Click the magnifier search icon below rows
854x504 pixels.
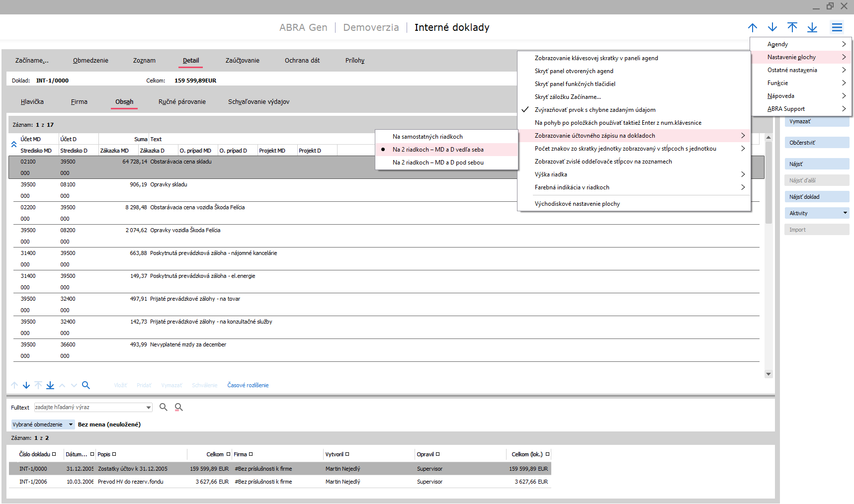tap(86, 385)
